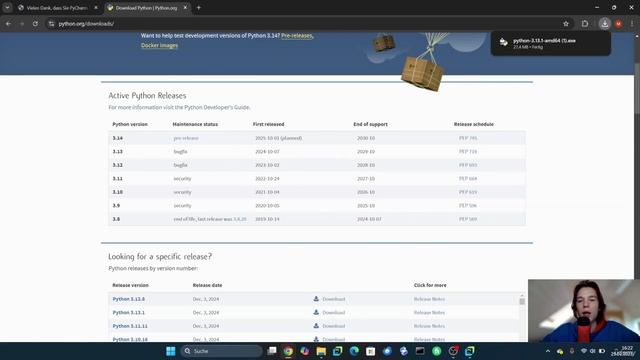
Task: Open the Python 3.12.8 release link
Action: pyautogui.click(x=129, y=299)
